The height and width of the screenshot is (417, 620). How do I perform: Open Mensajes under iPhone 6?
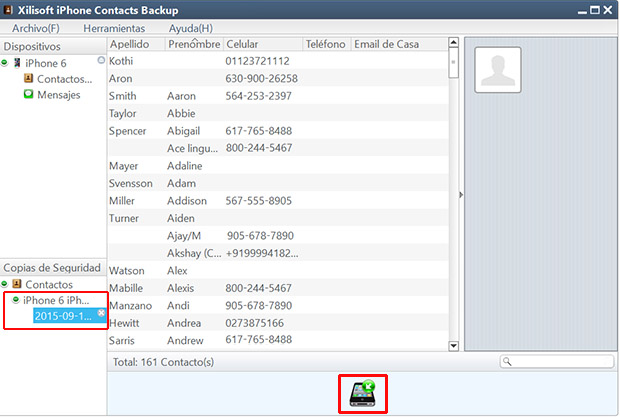[x=59, y=95]
